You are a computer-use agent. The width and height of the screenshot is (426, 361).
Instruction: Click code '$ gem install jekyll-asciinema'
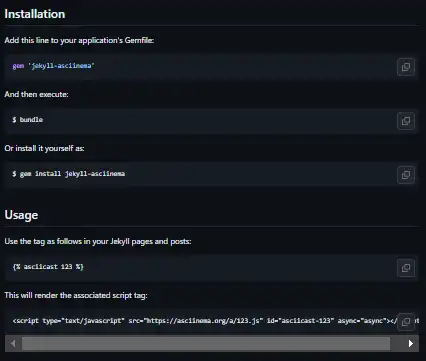pos(69,174)
